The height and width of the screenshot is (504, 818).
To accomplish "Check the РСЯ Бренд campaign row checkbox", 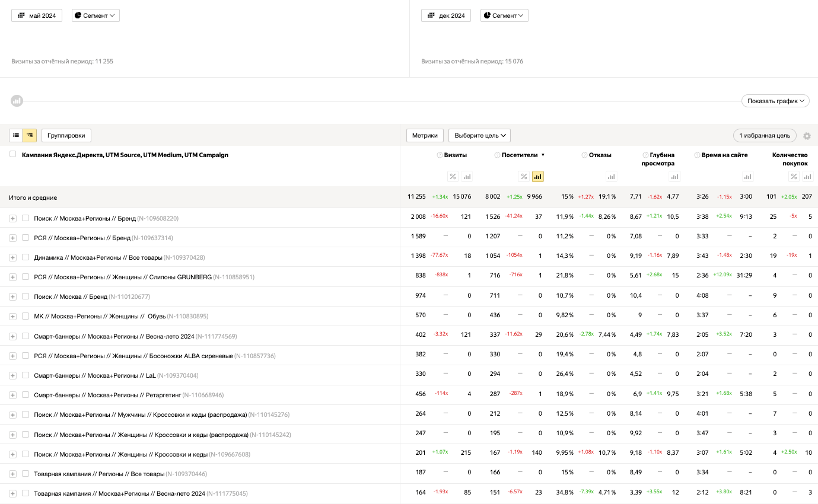I will click(x=26, y=237).
